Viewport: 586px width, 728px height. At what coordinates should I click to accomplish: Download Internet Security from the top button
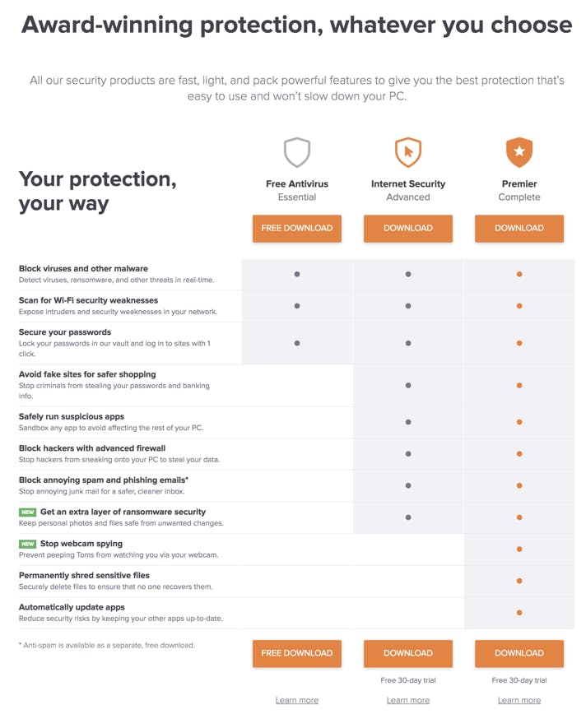(x=408, y=228)
